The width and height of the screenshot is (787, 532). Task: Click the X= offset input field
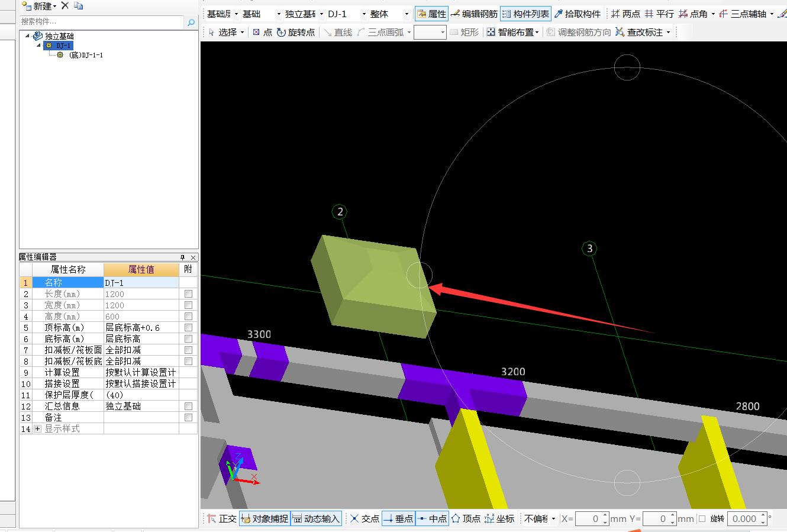pyautogui.click(x=592, y=518)
